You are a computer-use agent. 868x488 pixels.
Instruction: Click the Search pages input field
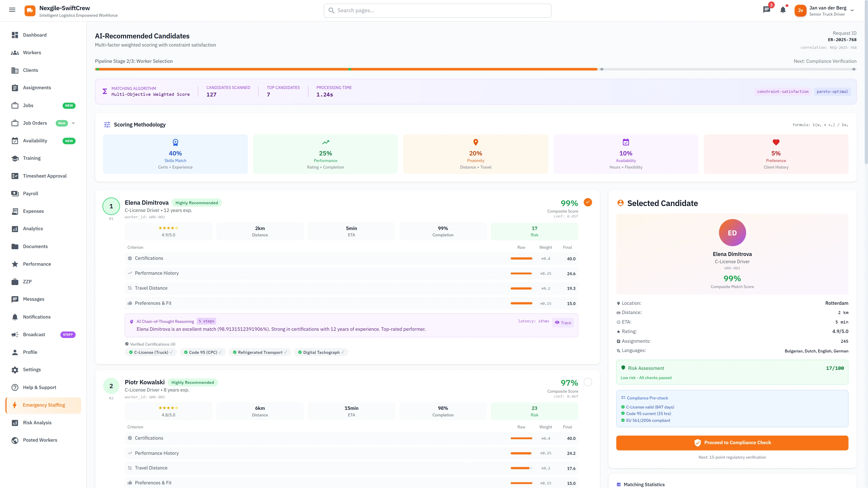point(437,10)
